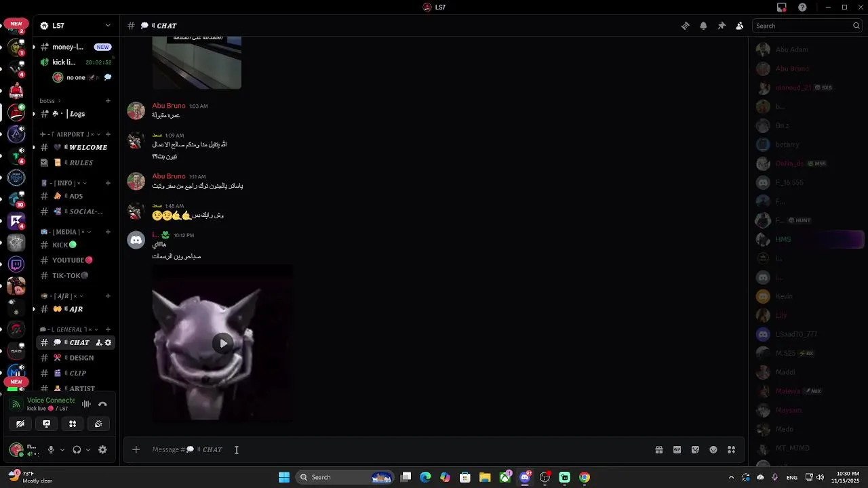Open the YOUTUBE channel
The image size is (868, 488).
(75, 260)
